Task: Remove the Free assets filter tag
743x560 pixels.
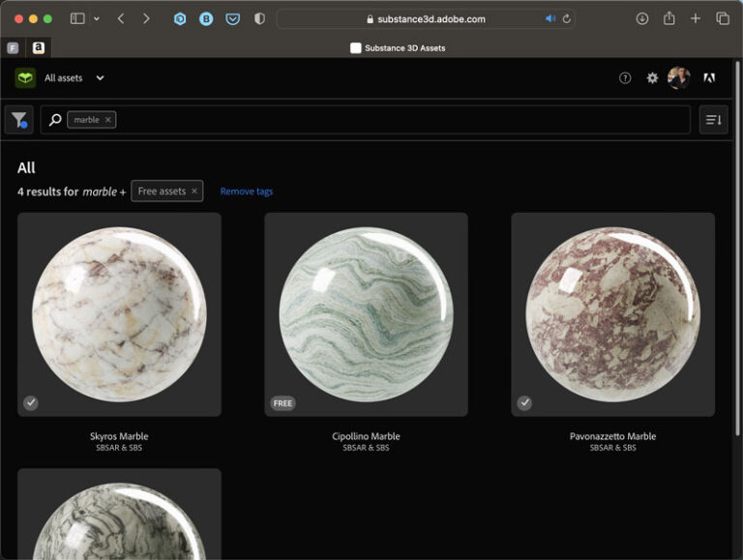Action: click(x=193, y=192)
